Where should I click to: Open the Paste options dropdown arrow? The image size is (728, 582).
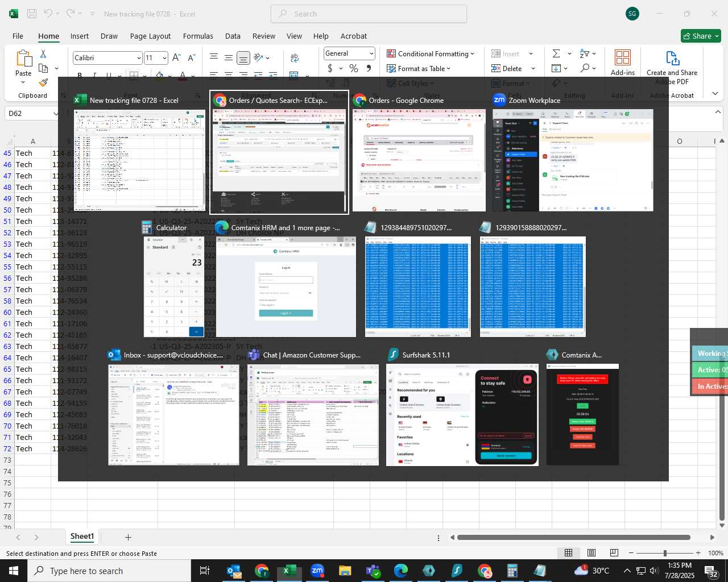pyautogui.click(x=23, y=82)
